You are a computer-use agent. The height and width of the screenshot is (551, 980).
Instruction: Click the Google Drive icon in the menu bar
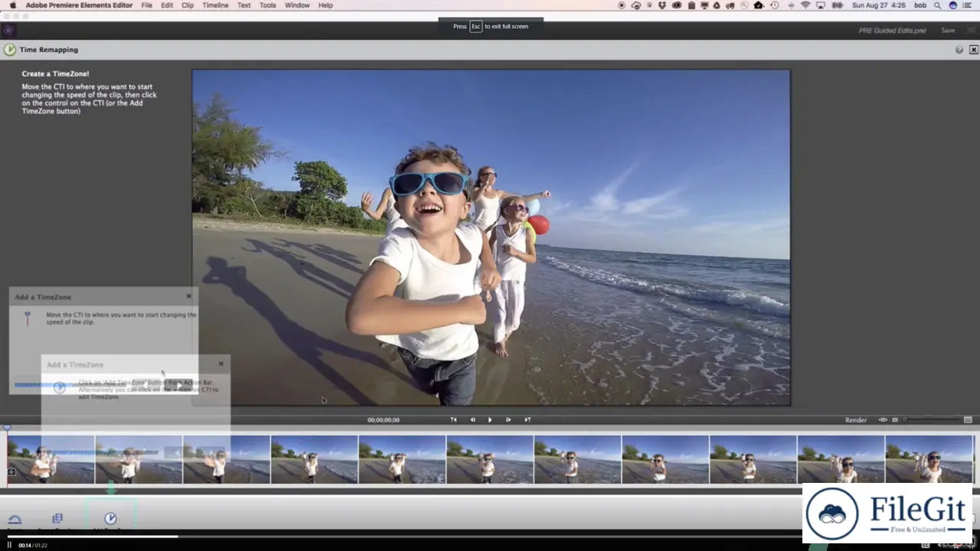716,5
